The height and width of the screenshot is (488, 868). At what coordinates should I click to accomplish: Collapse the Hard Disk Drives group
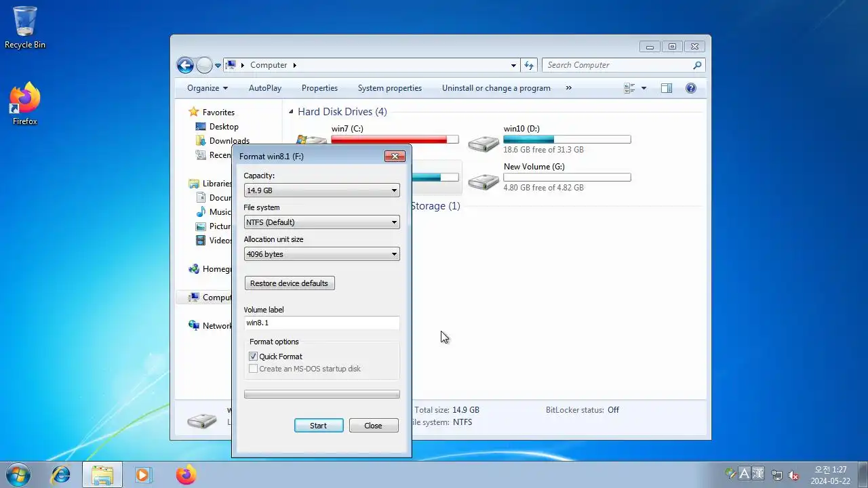pos(291,112)
